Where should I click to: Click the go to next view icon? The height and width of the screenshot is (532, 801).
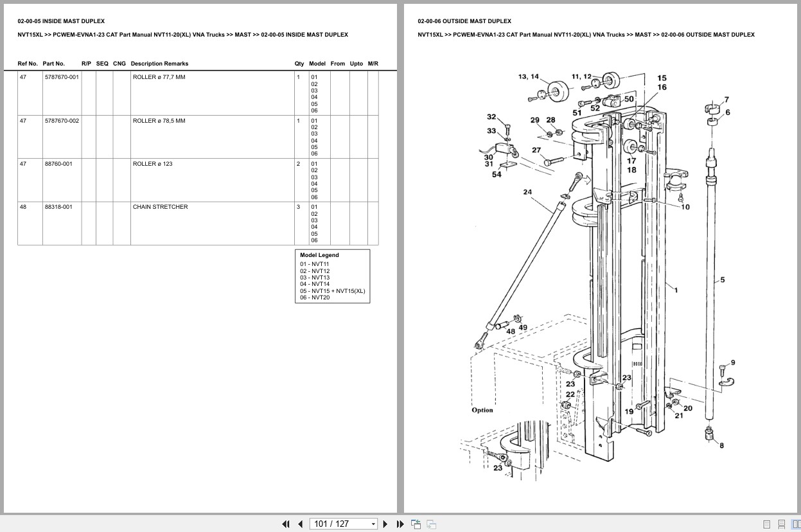pos(431,524)
